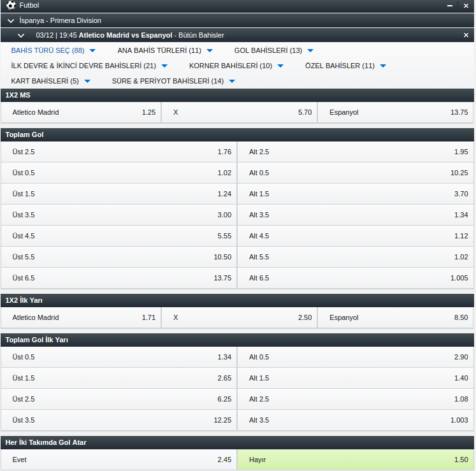
Task: Expand İLK DEVRE & İKİNCİ DEVRE BAHİSLERİ (21)
Action: (x=89, y=66)
